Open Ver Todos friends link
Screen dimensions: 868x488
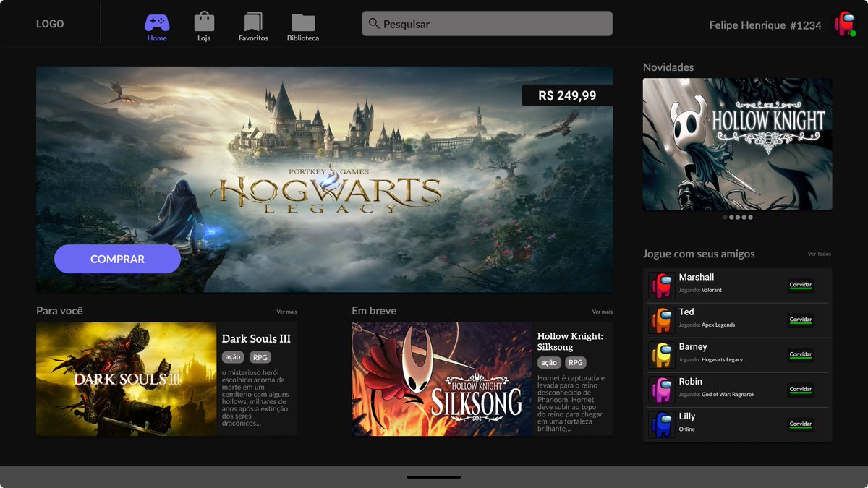coord(820,254)
